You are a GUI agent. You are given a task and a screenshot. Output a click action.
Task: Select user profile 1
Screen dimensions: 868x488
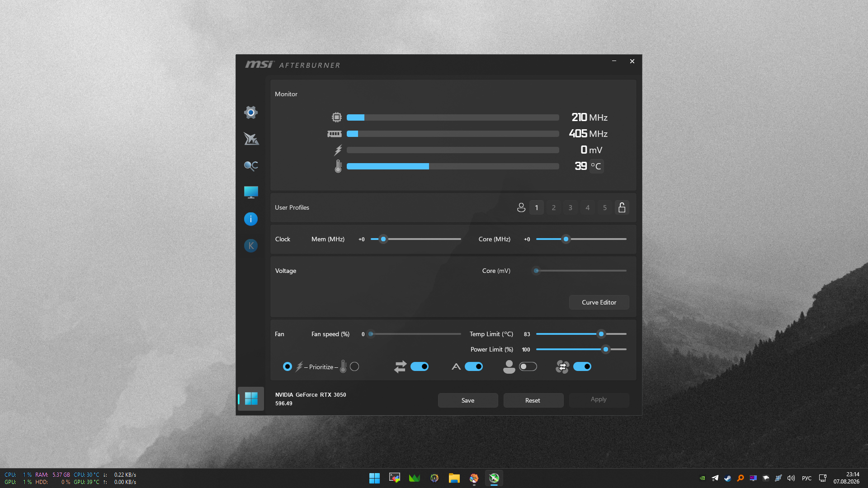(537, 207)
